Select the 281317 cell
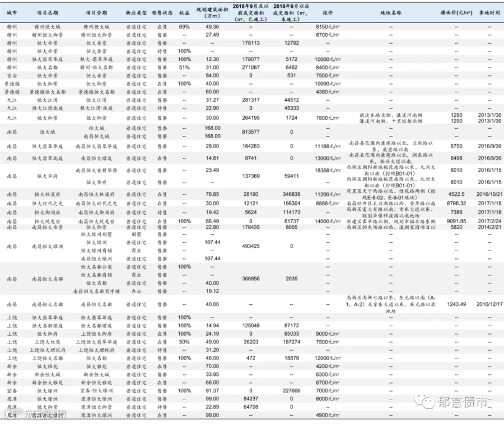This screenshot has height=424, width=504. [x=251, y=100]
